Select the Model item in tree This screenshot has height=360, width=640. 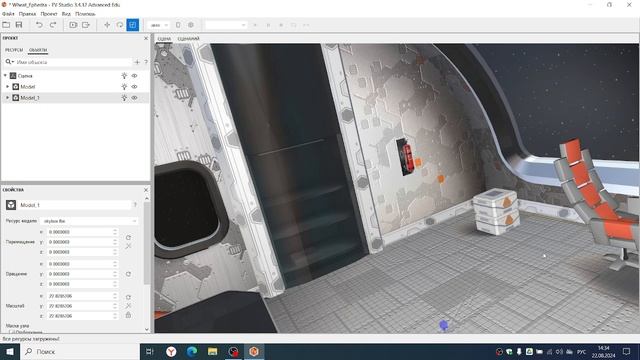[x=27, y=87]
